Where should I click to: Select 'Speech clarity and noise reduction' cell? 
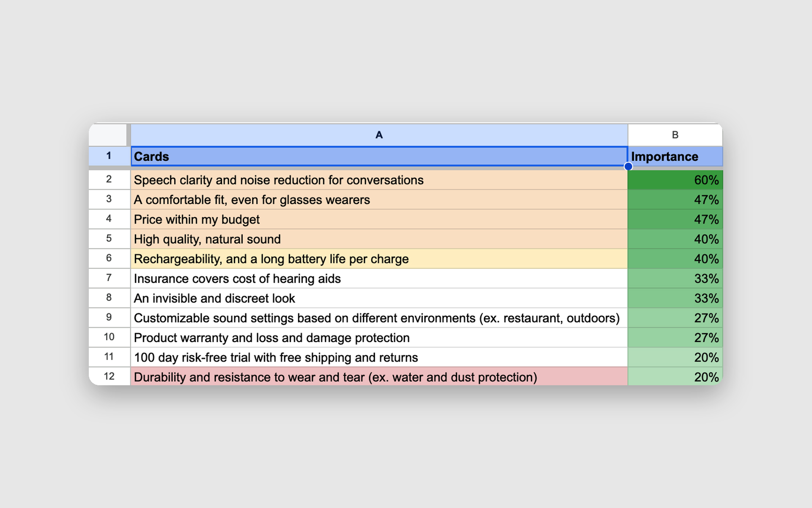(x=379, y=179)
